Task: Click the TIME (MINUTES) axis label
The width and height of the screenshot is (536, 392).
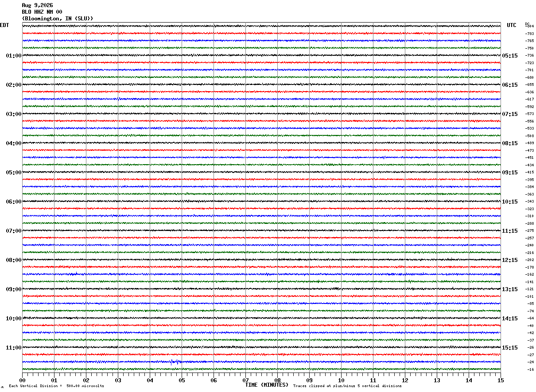Action: point(267,385)
